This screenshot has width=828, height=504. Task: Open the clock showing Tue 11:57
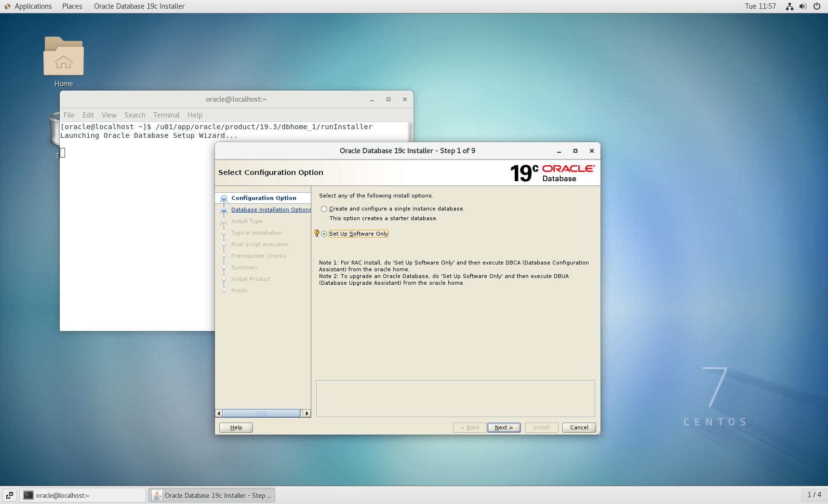point(761,6)
